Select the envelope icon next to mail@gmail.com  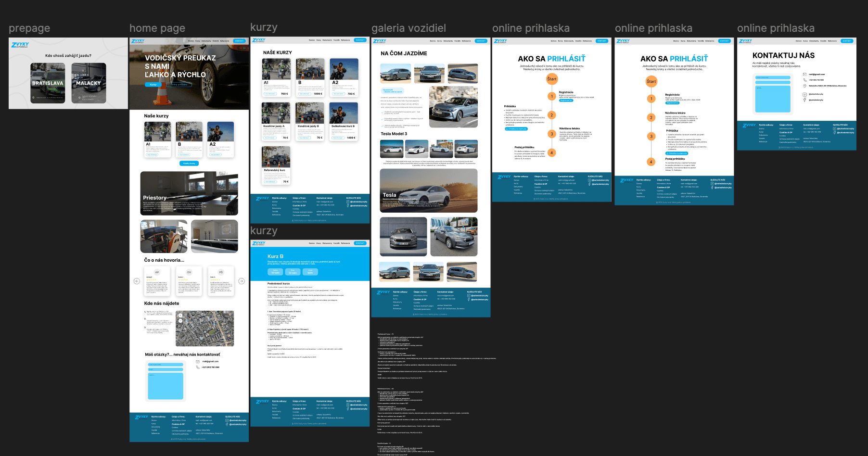[x=804, y=74]
